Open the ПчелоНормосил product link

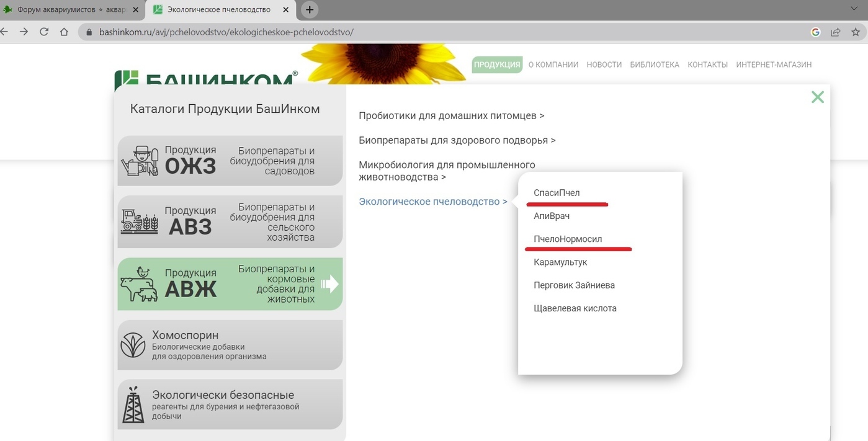pos(568,239)
